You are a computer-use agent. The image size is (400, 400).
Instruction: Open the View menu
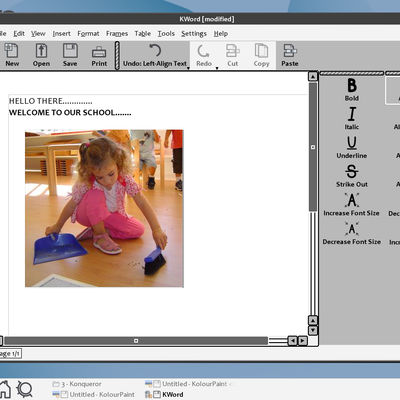[38, 34]
